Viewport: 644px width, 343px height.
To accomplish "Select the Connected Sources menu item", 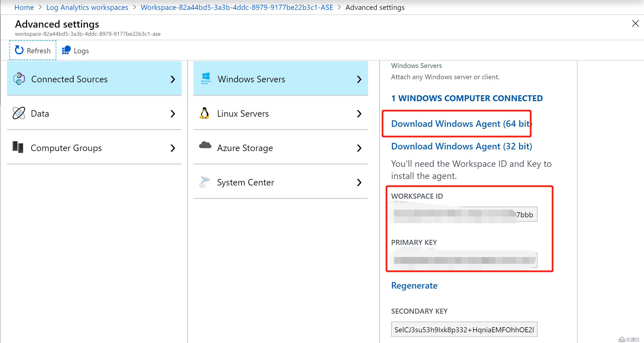I will [94, 78].
